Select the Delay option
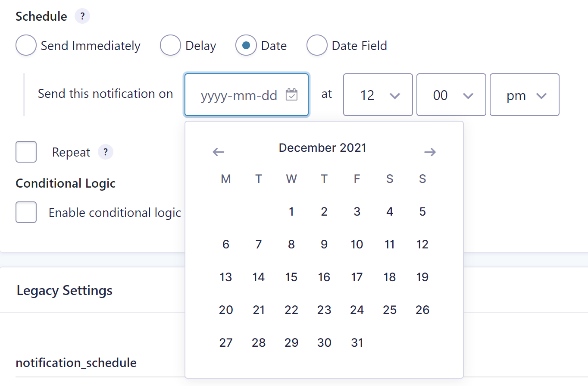 click(x=171, y=45)
